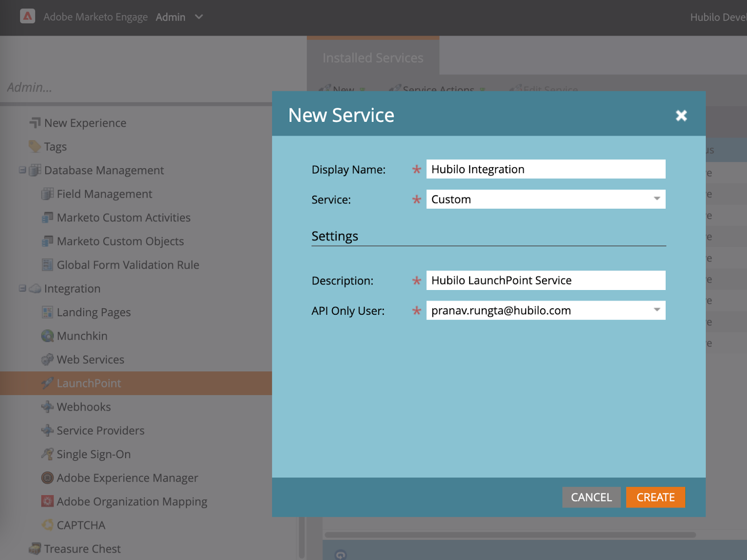Select New Experience in the tree
747x560 pixels.
pos(85,123)
